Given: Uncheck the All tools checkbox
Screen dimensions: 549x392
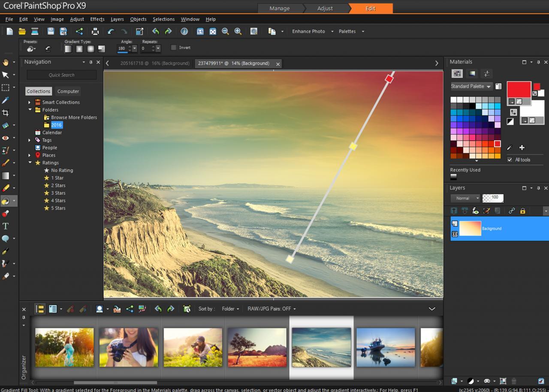Looking at the screenshot, I should coord(510,160).
